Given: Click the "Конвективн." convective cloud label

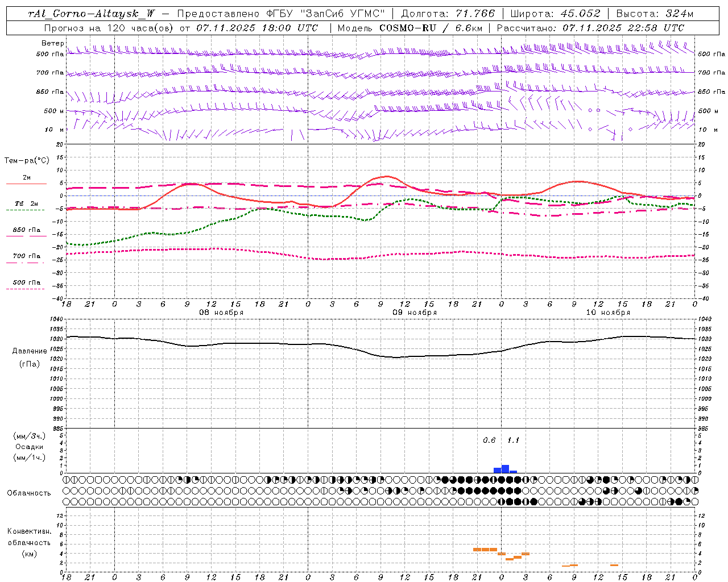Looking at the screenshot, I should tap(30, 531).
